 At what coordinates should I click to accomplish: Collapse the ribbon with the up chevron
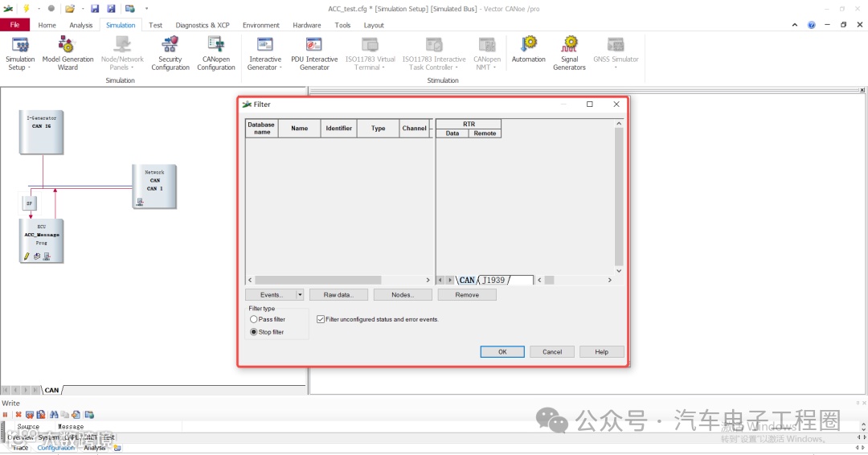coord(794,25)
